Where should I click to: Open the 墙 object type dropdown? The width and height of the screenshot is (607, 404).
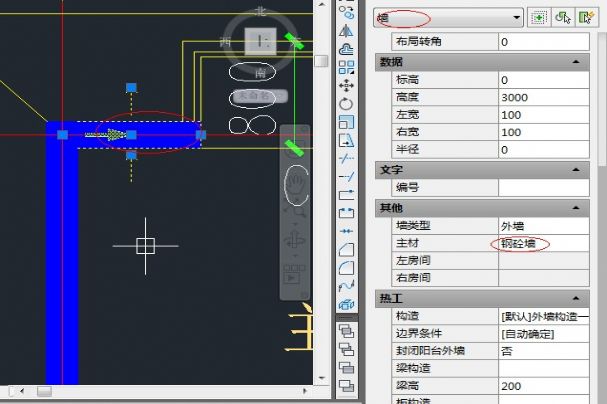[516, 17]
